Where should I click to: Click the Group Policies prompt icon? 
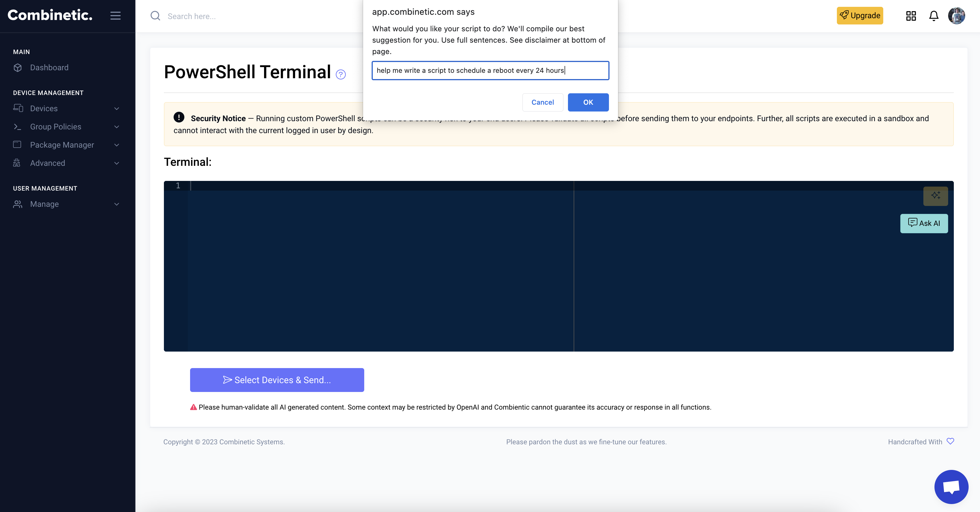[17, 127]
